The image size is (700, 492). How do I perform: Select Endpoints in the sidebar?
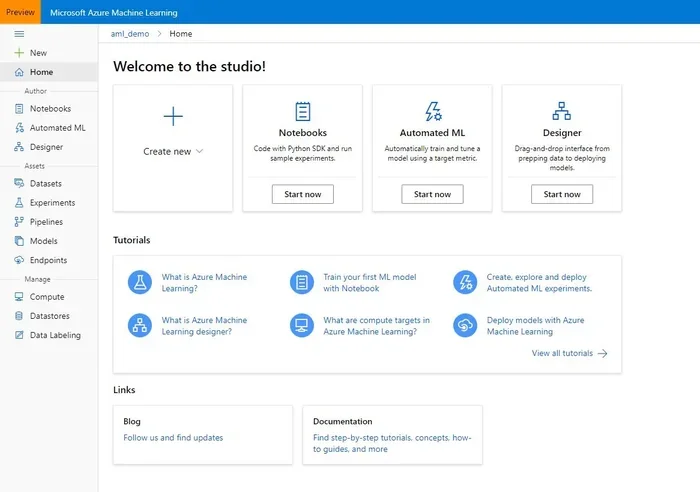[x=49, y=260]
